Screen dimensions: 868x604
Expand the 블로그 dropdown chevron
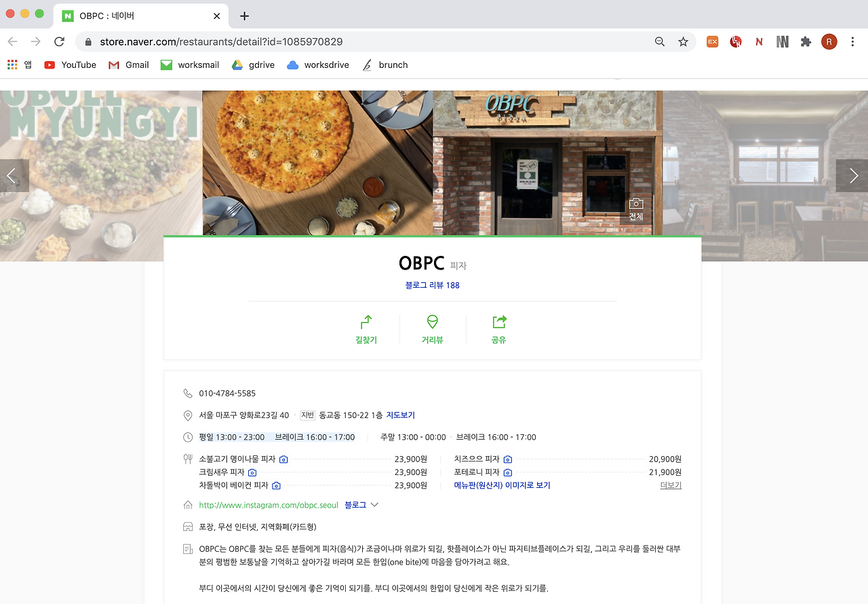[374, 505]
